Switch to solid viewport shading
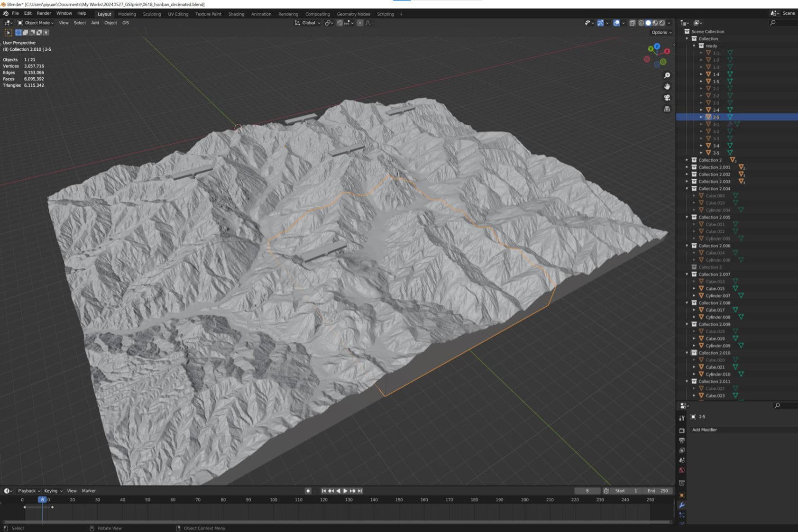The width and height of the screenshot is (798, 532). tap(648, 23)
